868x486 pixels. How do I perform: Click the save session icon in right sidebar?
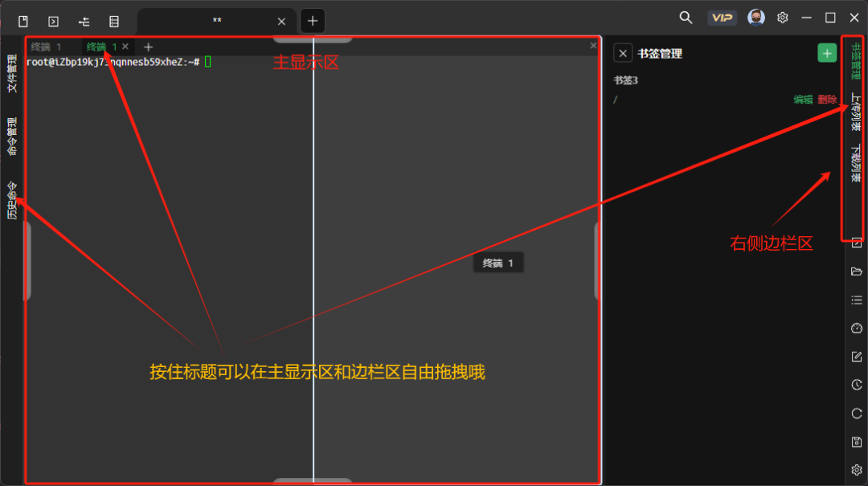[855, 442]
